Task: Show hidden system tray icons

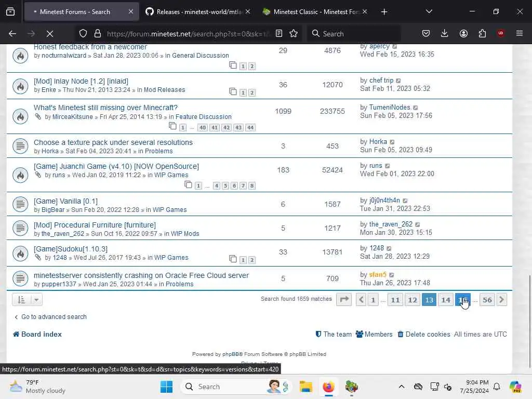Action: [x=402, y=387]
